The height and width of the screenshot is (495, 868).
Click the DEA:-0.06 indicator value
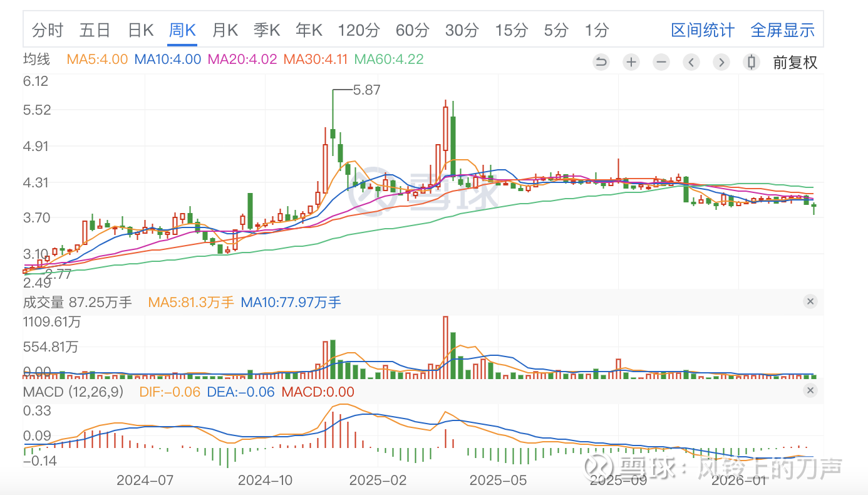pyautogui.click(x=241, y=392)
